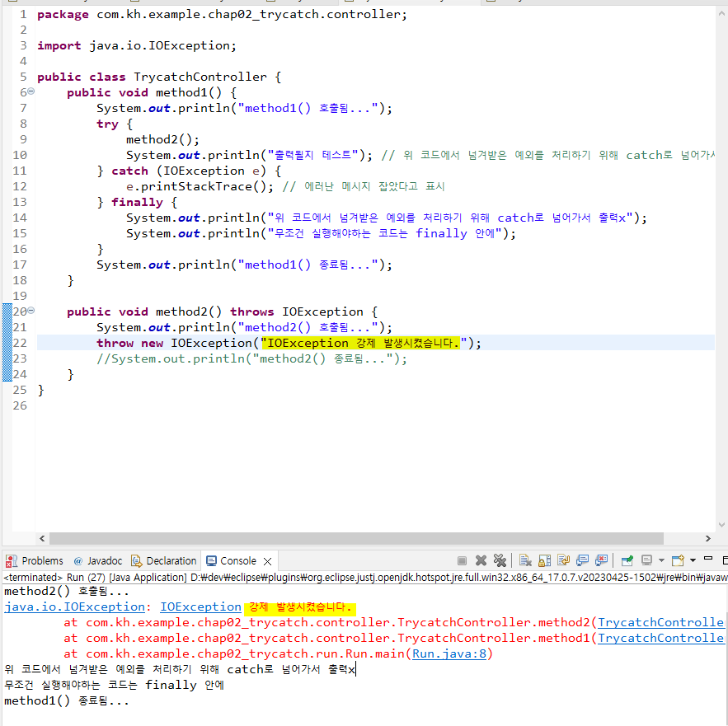Click Remove Launch icon in Console toolbar
The height and width of the screenshot is (726, 728).
(x=481, y=560)
